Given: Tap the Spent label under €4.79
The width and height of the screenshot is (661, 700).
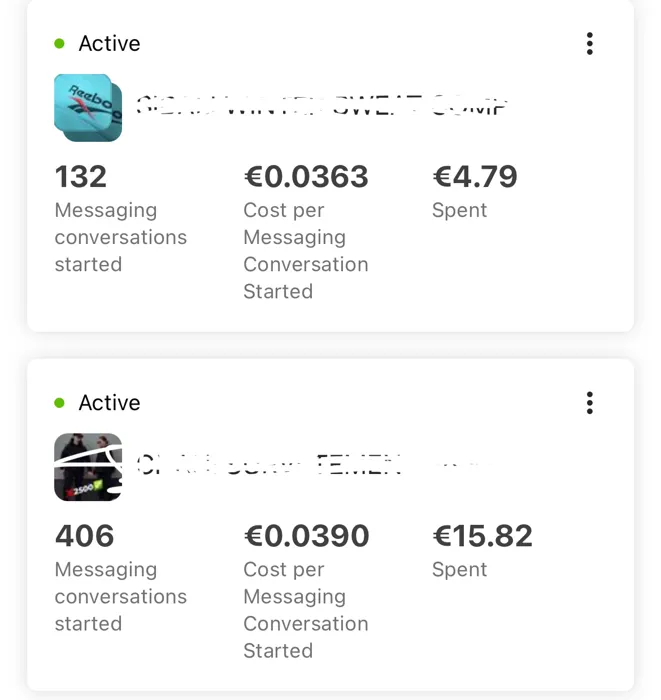Looking at the screenshot, I should coord(459,211).
